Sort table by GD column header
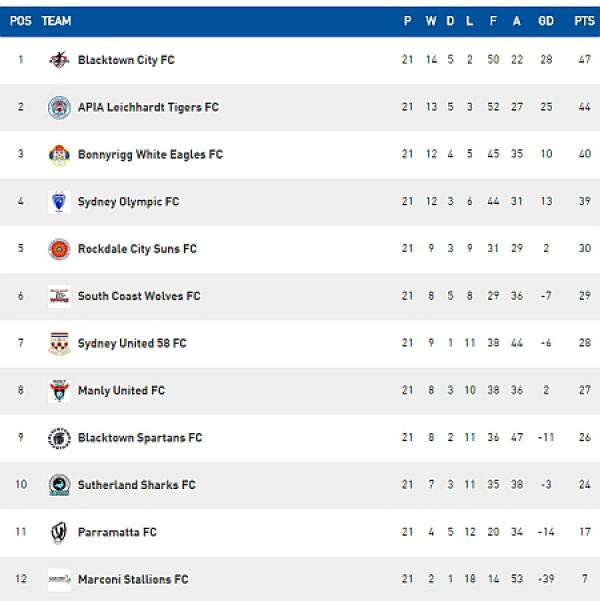 (x=546, y=21)
